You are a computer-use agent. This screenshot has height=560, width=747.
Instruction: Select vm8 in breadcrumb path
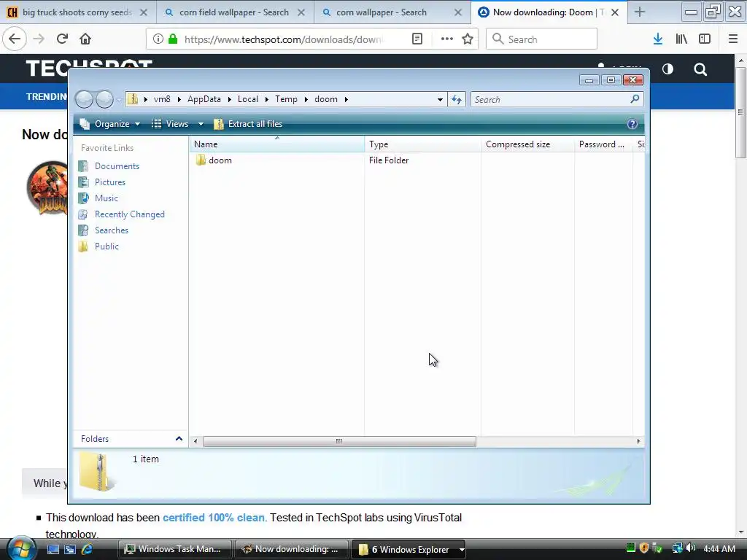[x=162, y=99]
